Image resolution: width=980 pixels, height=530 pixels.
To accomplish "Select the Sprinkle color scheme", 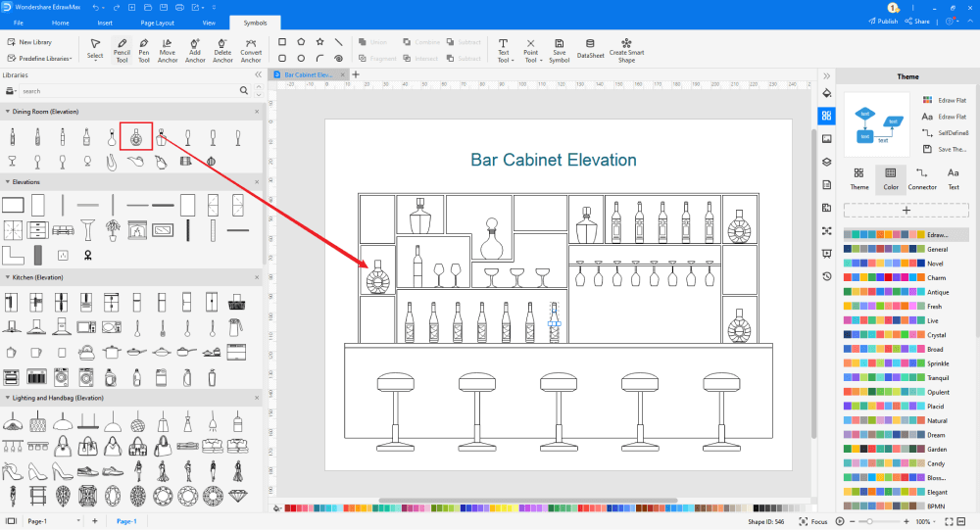I will (905, 363).
